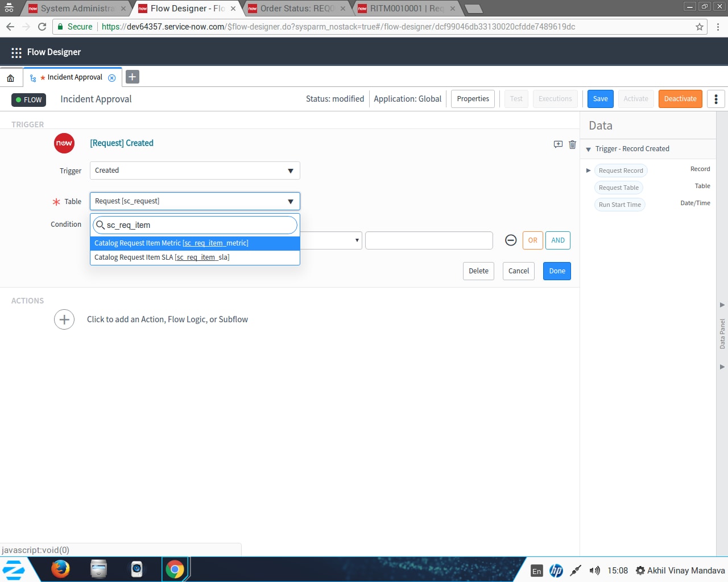Expand the Request Record data pill

pos(588,170)
